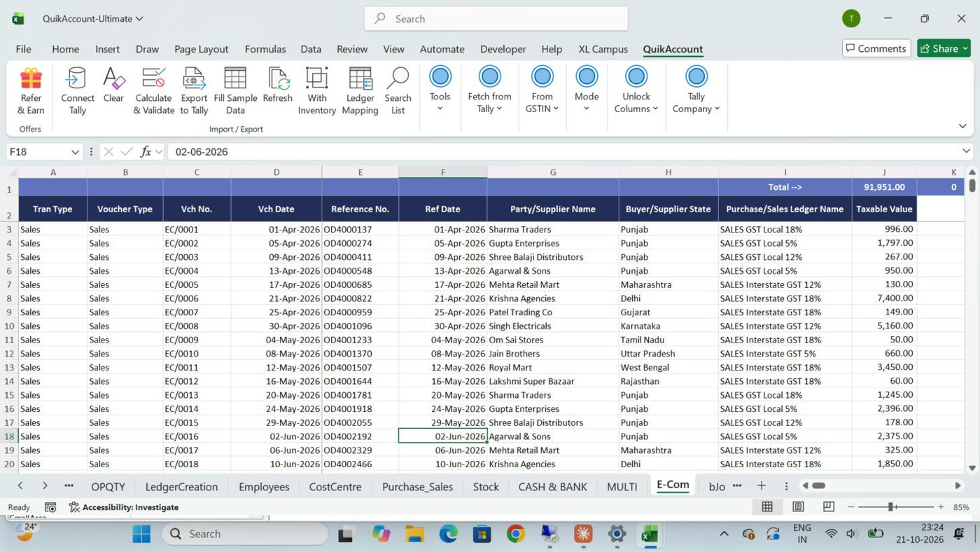Screen dimensions: 980x552
Task: Switch to the Purchase_Sales sheet tab
Action: pyautogui.click(x=417, y=486)
